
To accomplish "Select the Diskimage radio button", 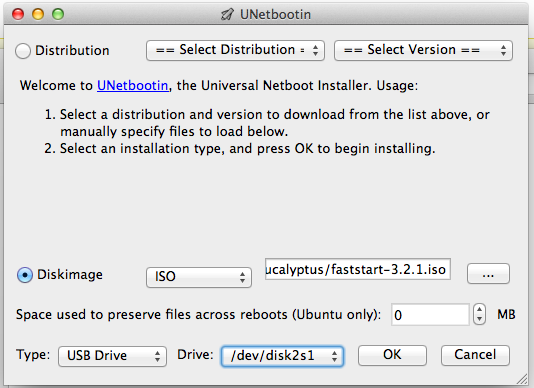I will [25, 275].
